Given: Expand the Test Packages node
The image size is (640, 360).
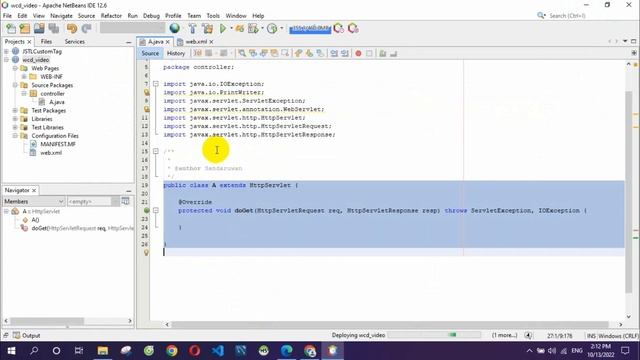Looking at the screenshot, I should click(15, 110).
